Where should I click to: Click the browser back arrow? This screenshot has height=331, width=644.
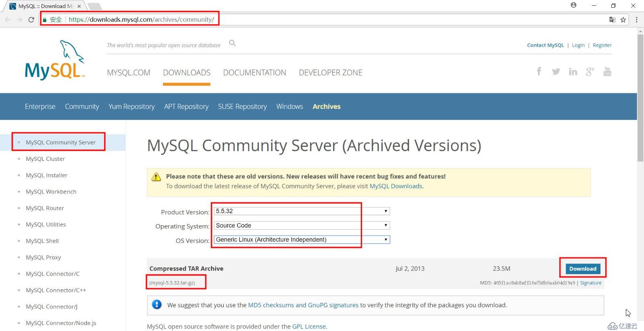pyautogui.click(x=8, y=19)
